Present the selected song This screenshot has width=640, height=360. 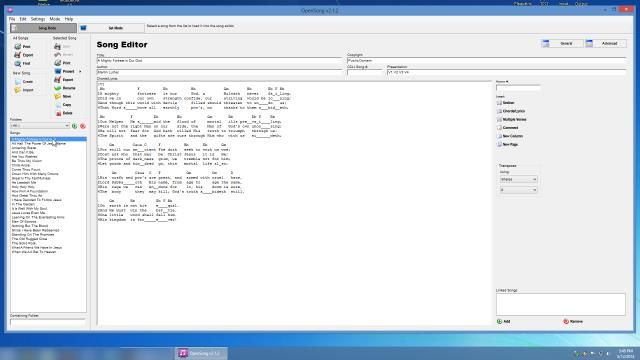[x=65, y=71]
